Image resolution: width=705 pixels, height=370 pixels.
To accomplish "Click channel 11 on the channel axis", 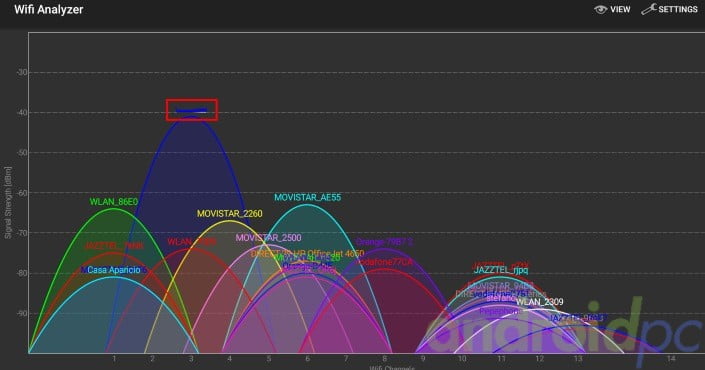I will pyautogui.click(x=501, y=359).
